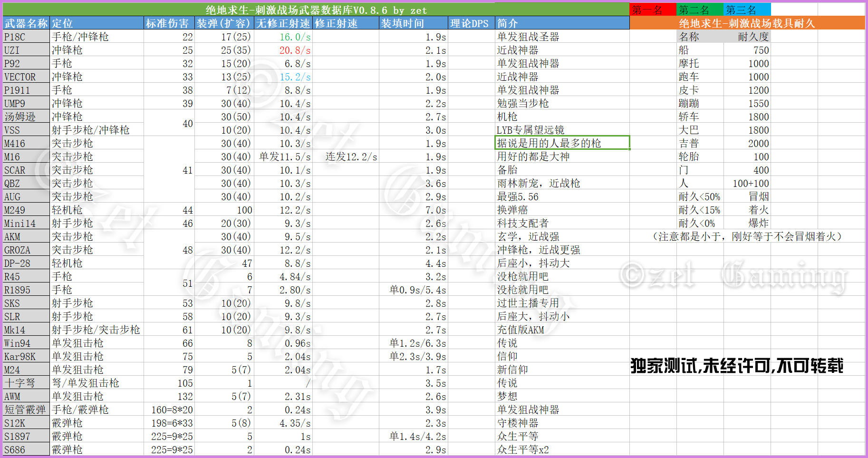Click the 船 vehicle name cell
Image resolution: width=868 pixels, height=458 pixels.
(700, 50)
